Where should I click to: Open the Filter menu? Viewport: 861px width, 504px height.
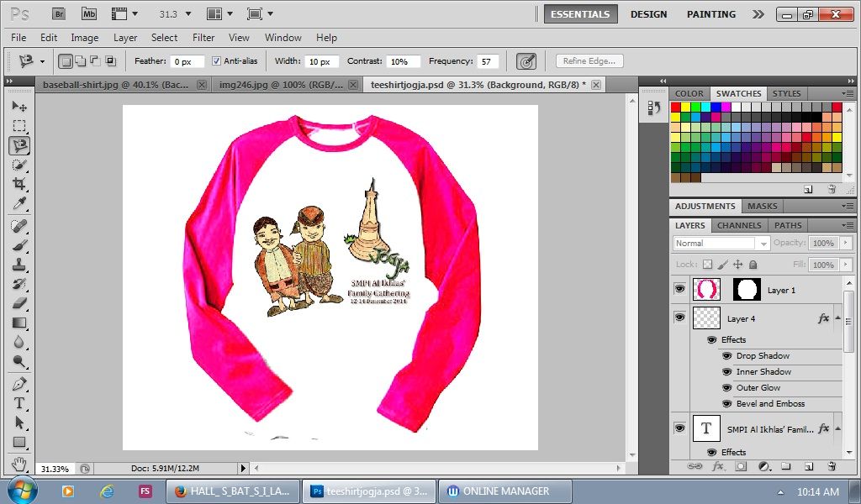203,38
